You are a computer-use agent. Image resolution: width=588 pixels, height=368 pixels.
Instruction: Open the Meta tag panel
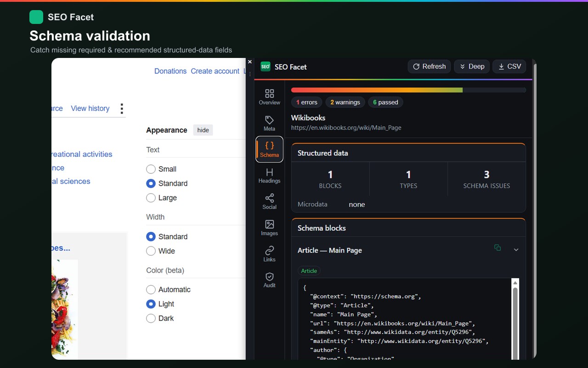(x=269, y=123)
